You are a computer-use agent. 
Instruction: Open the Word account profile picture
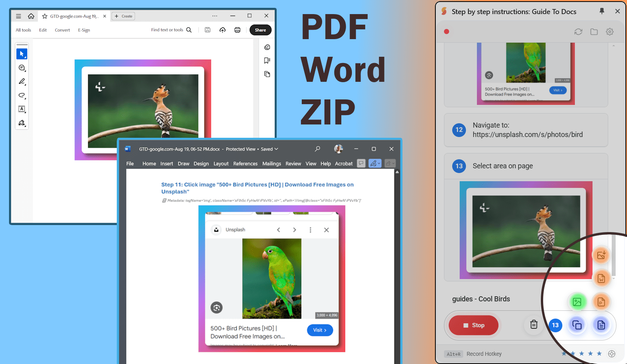pos(339,149)
